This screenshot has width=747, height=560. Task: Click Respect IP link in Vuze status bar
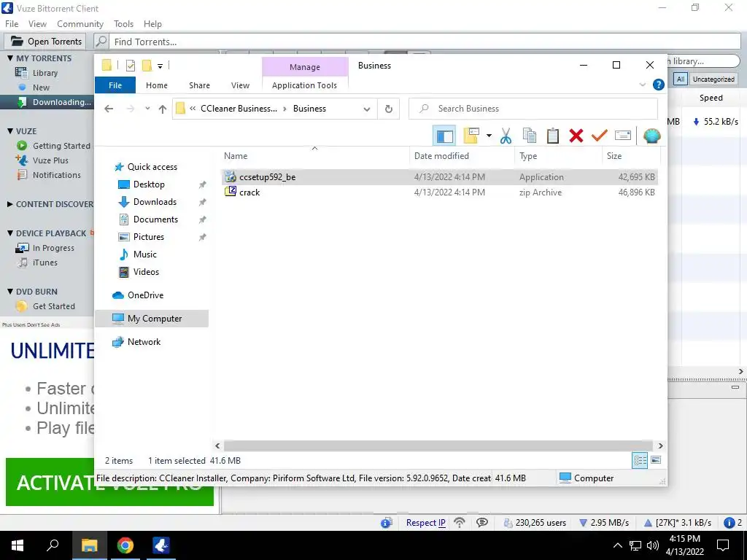(425, 523)
